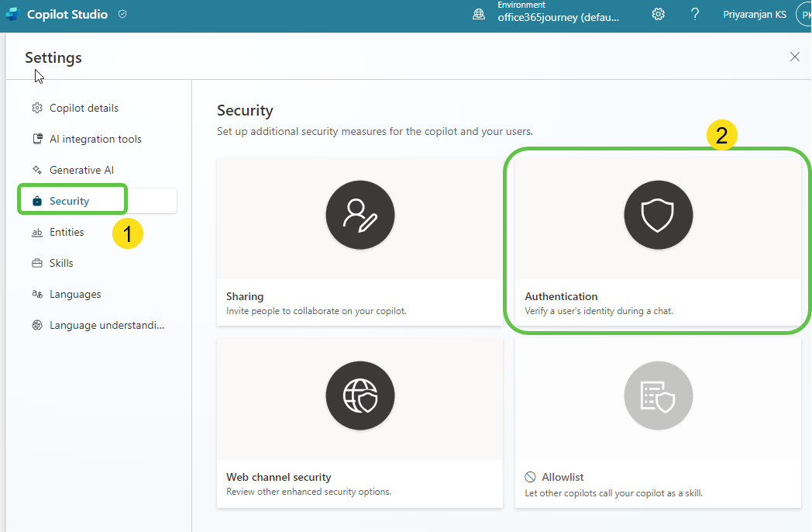Click the Skills icon in the sidebar
Viewport: 812px width, 532px height.
click(x=36, y=262)
